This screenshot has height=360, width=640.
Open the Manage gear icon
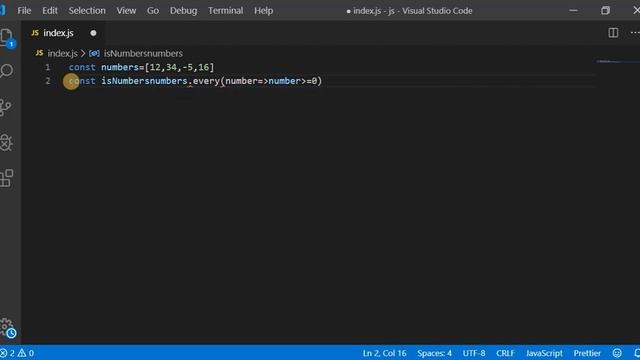tap(7, 328)
